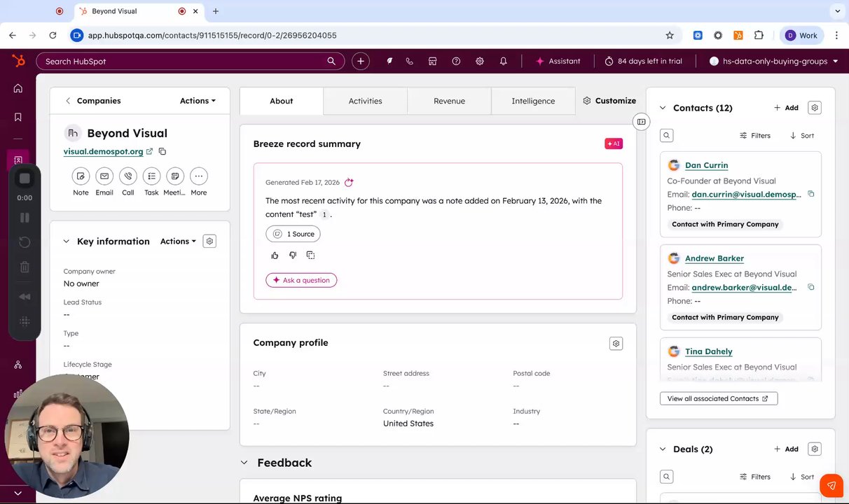Click the plus create button in top bar

coord(360,61)
